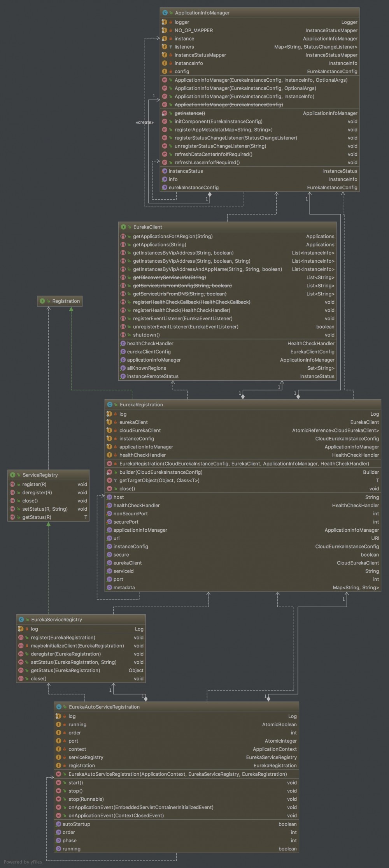Image resolution: width=389 pixels, height=868 pixels.
Task: Click the field icon next to cloudEurekaClient
Action: tap(109, 430)
